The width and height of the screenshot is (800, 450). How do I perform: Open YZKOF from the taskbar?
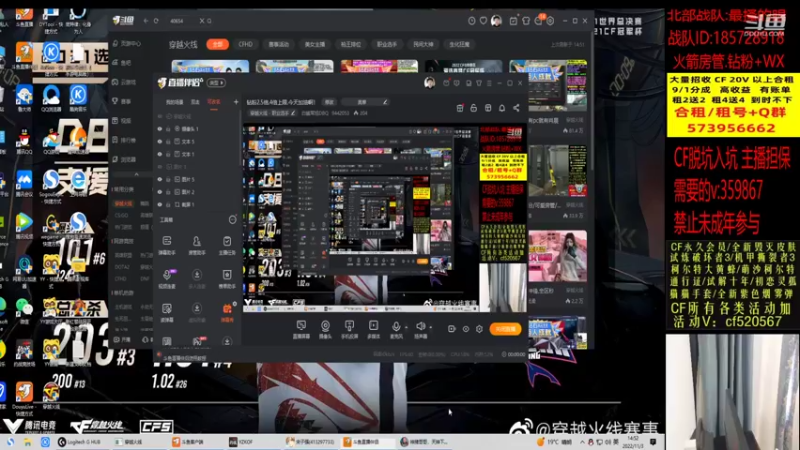[x=241, y=442]
